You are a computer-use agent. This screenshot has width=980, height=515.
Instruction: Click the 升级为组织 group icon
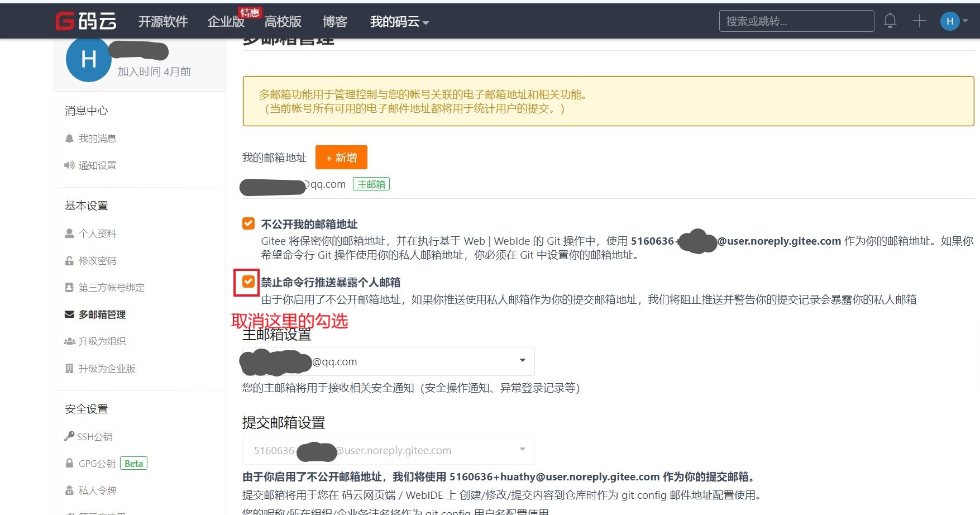tap(69, 341)
